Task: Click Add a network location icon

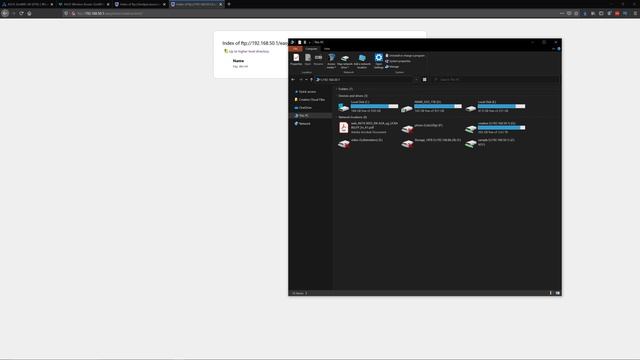Action: coord(362,61)
